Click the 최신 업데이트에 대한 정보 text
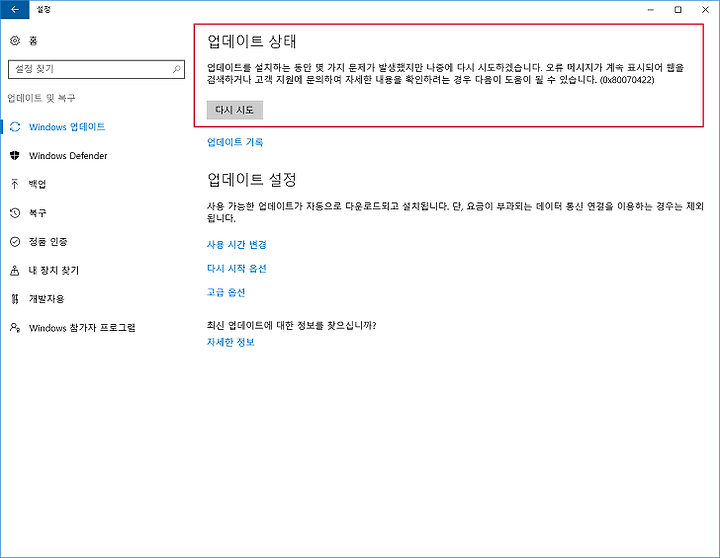 point(292,326)
